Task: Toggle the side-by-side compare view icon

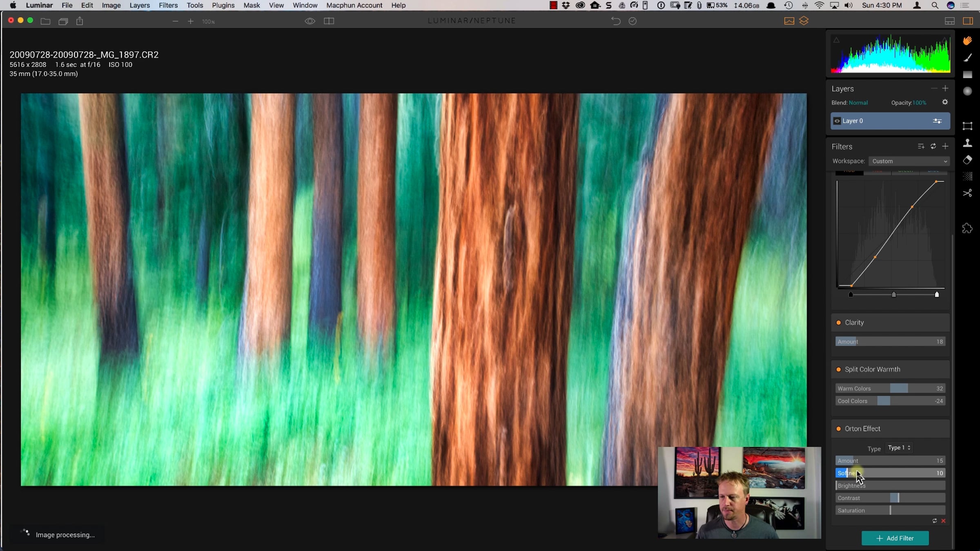Action: point(329,21)
